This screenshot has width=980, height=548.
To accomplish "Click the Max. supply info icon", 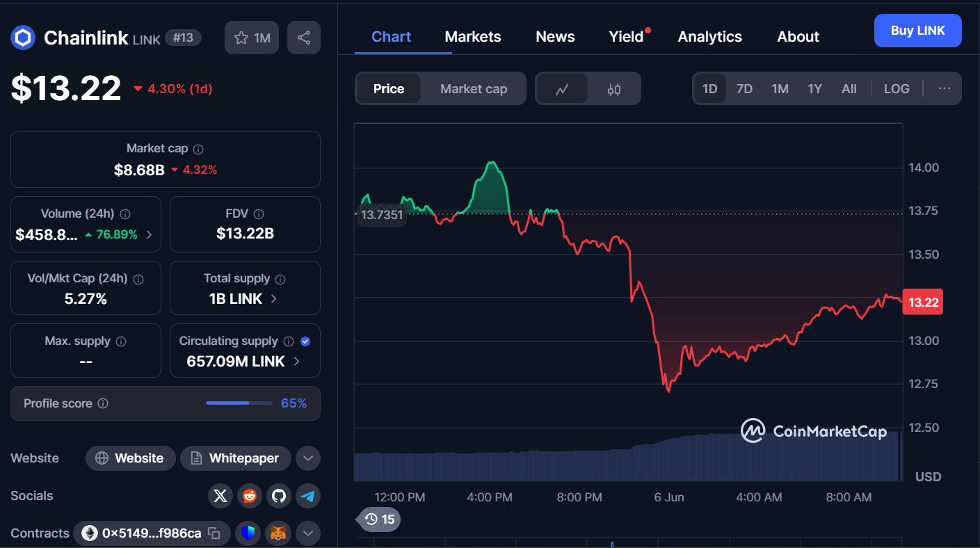I will [121, 341].
